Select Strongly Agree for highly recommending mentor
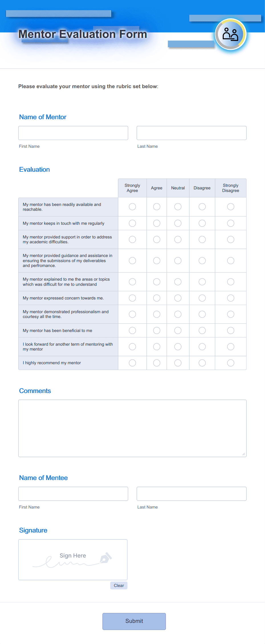265x644 pixels. pos(132,363)
